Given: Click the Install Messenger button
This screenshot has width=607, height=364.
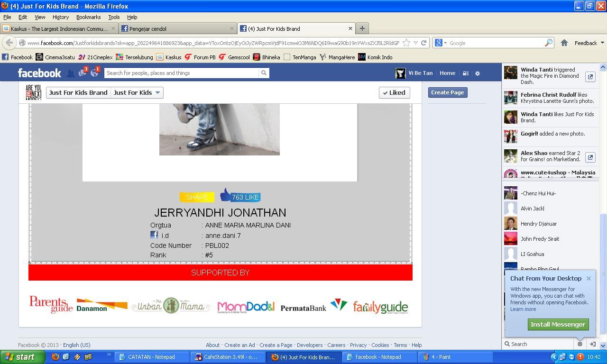Looking at the screenshot, I should (x=558, y=325).
